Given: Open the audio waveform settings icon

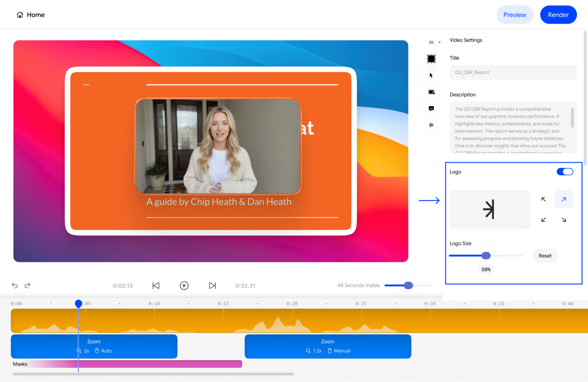Looking at the screenshot, I should click(431, 125).
